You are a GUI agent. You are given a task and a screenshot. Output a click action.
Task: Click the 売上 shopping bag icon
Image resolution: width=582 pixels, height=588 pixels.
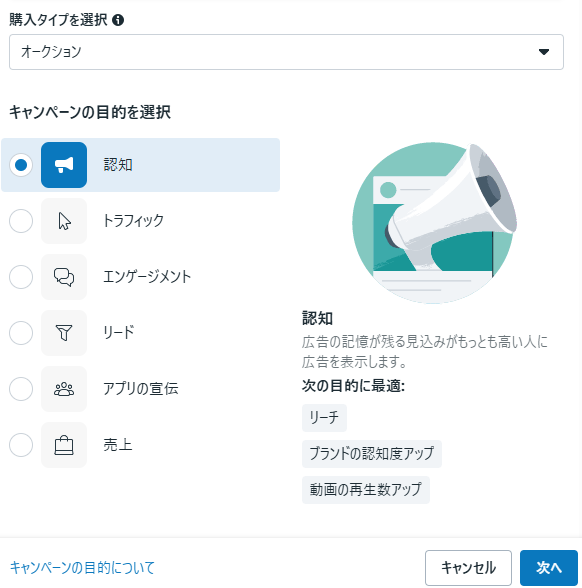64,445
